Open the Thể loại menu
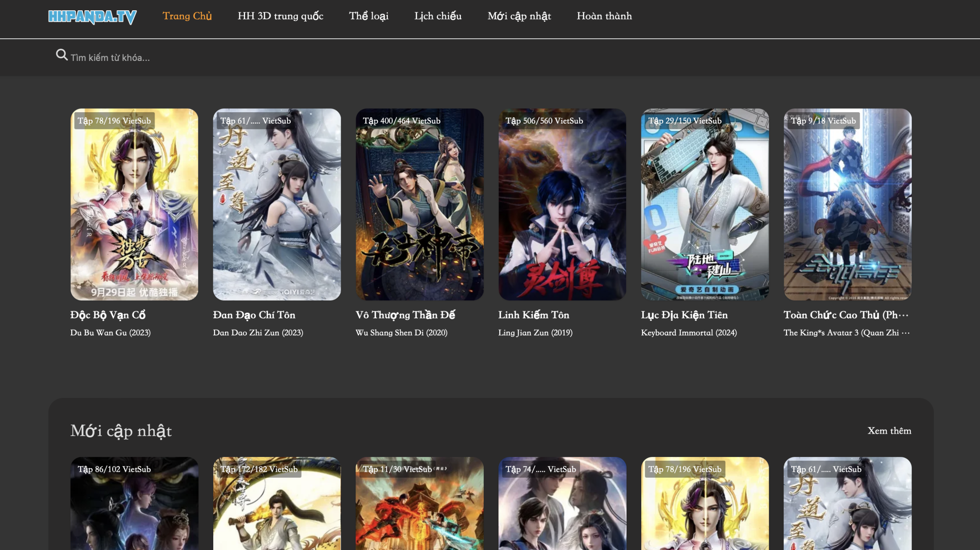The image size is (980, 550). click(369, 16)
